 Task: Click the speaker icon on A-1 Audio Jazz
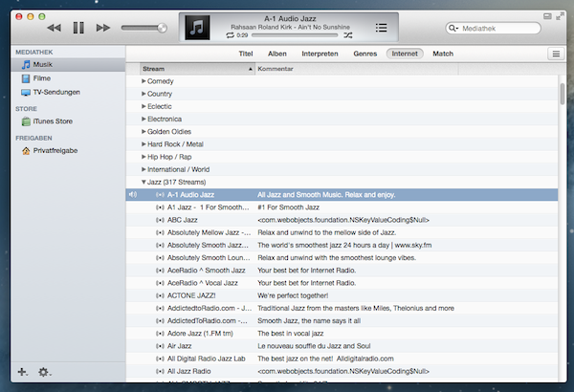[133, 195]
